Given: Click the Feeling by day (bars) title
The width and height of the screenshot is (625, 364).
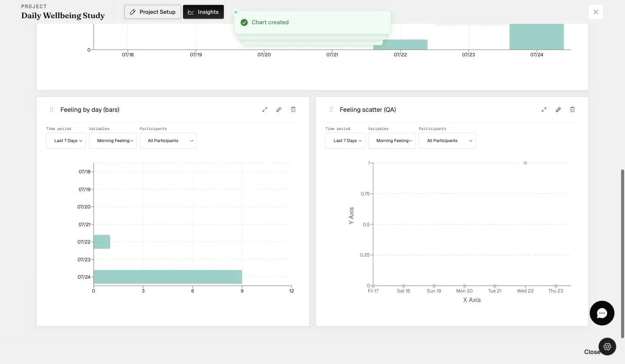Looking at the screenshot, I should (90, 110).
